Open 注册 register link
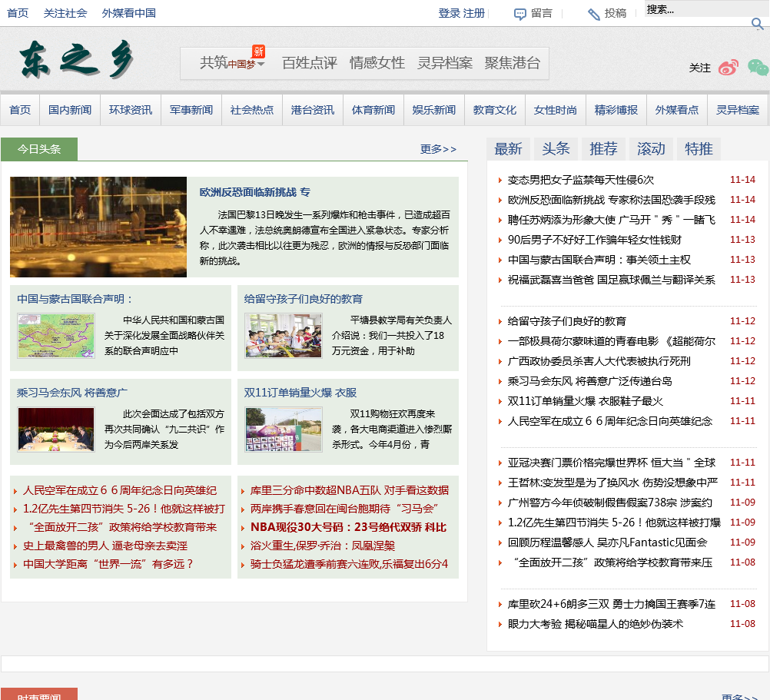Screen dimensions: 770x700 (x=474, y=13)
